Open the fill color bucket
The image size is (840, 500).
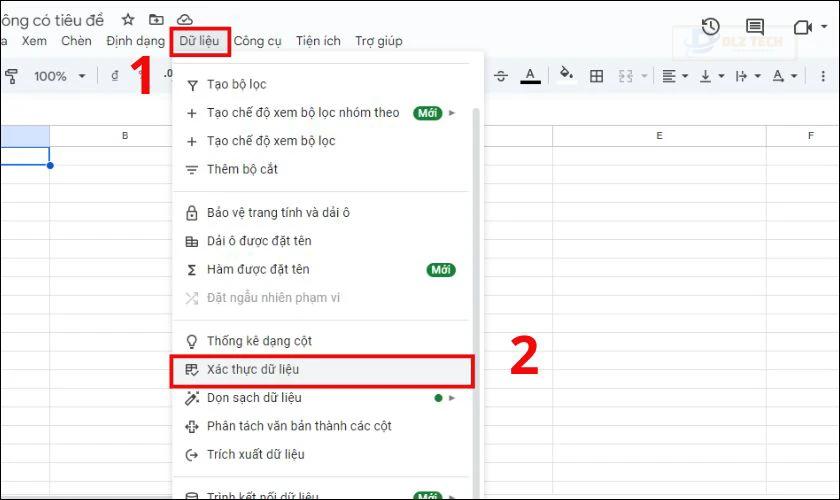coord(566,74)
